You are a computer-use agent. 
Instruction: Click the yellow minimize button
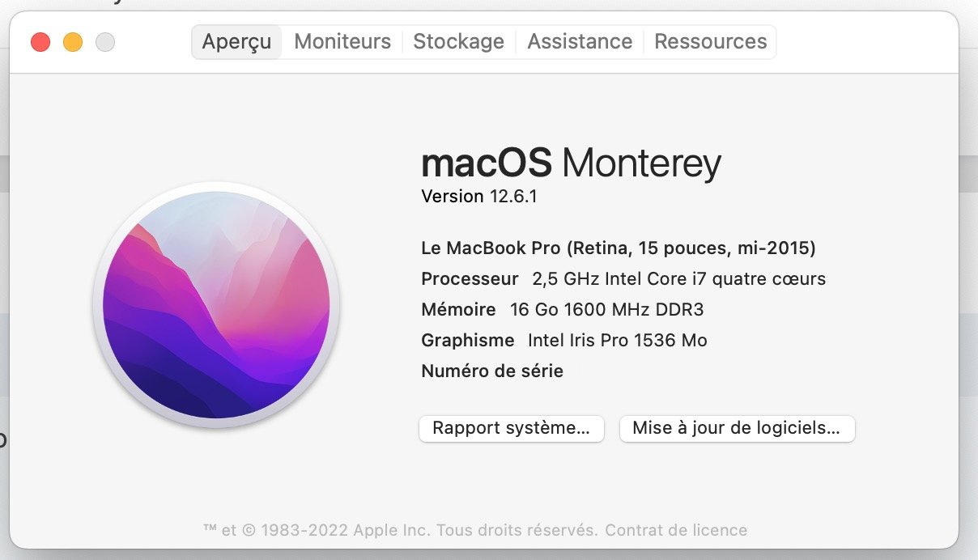pyautogui.click(x=73, y=41)
